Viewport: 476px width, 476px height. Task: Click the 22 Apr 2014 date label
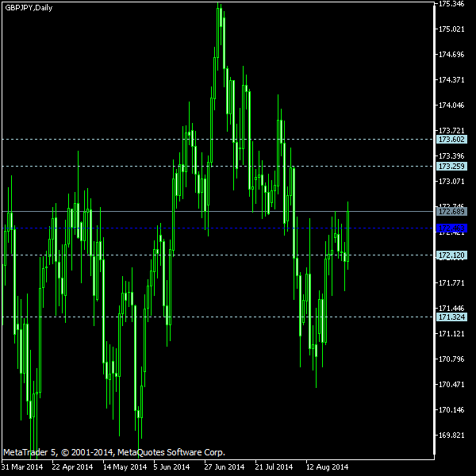coord(72,467)
